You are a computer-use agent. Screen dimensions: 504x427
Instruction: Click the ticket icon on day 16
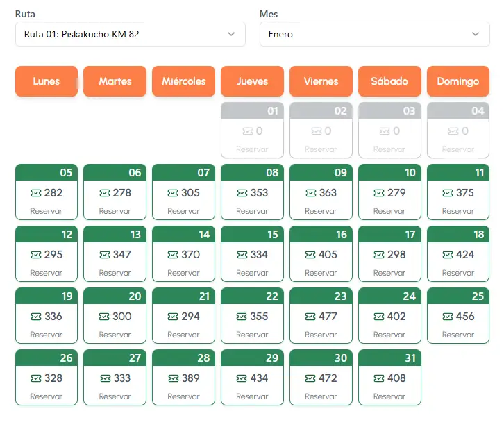click(x=310, y=255)
